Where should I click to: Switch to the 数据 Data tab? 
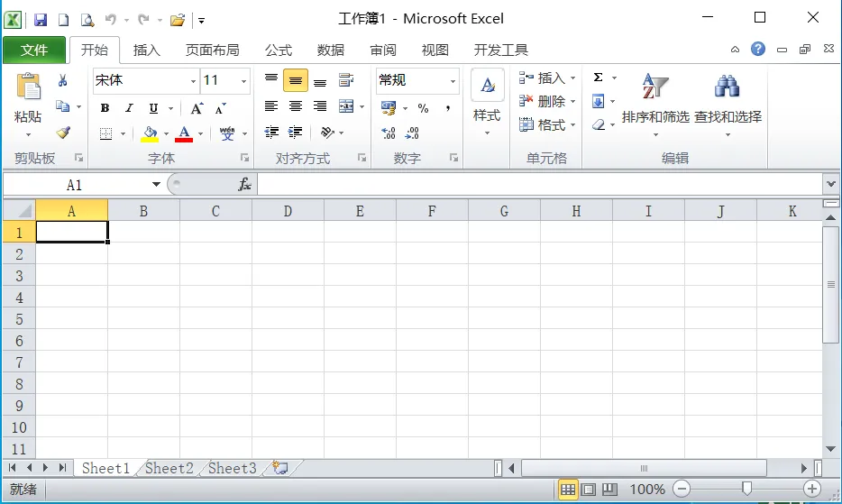(x=330, y=50)
